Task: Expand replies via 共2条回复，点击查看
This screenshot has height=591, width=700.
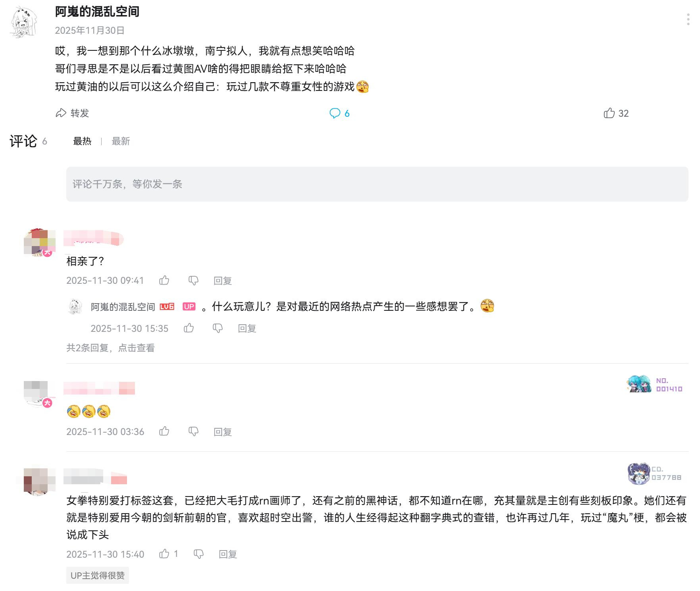Action: pyautogui.click(x=110, y=348)
